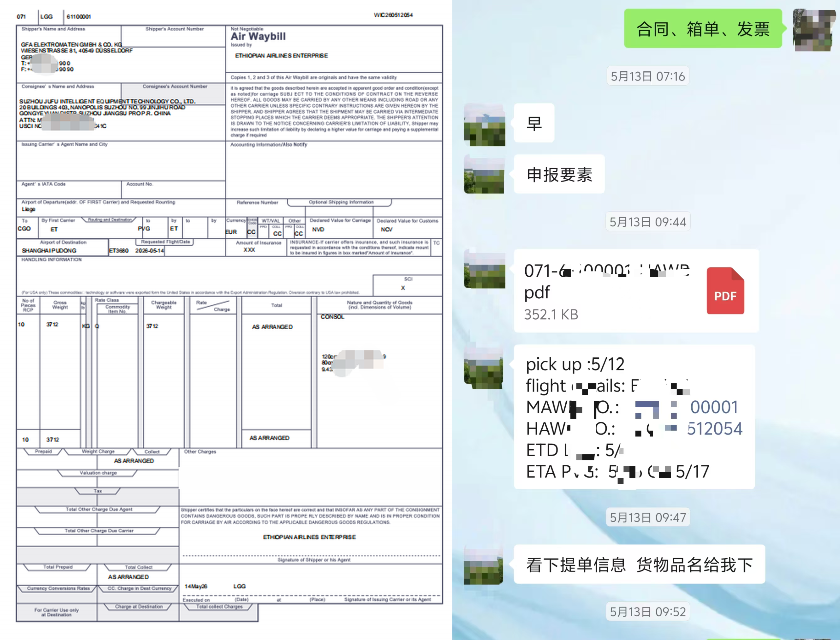
Task: Open contact avatar beside 早 message
Action: [x=484, y=125]
